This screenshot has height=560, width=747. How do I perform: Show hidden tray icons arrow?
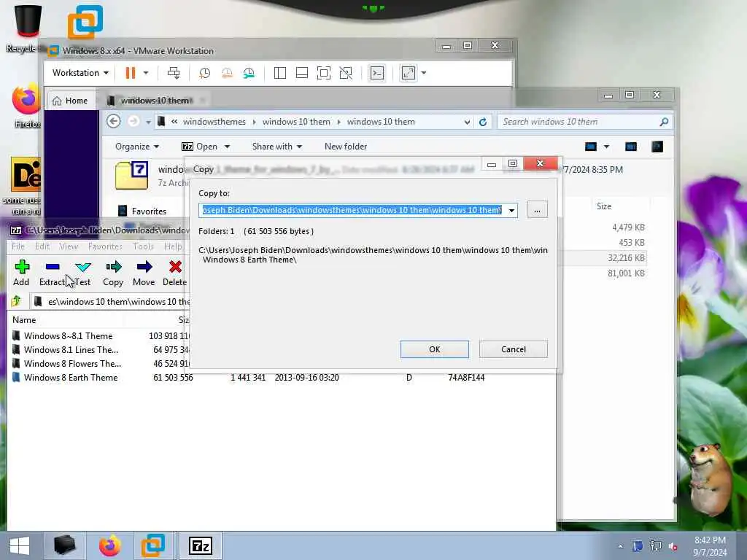coord(620,547)
